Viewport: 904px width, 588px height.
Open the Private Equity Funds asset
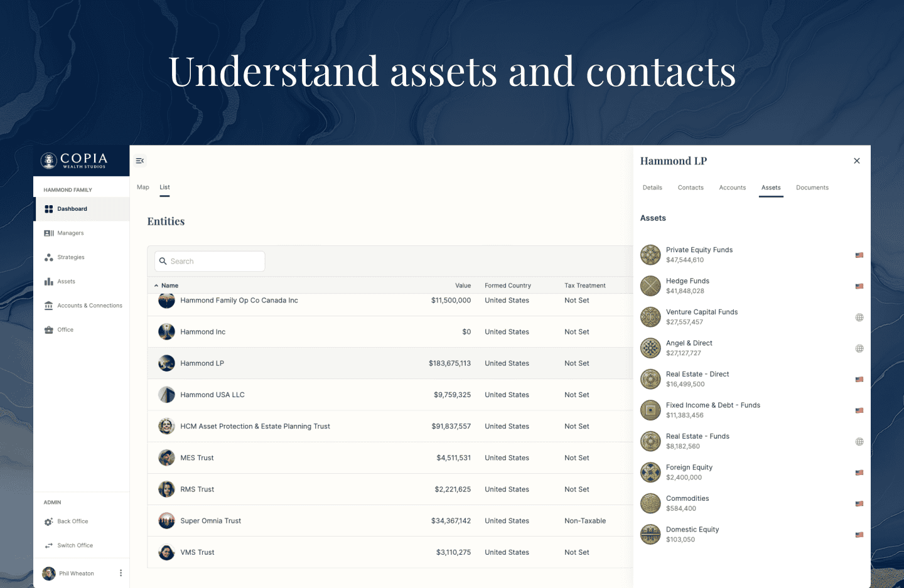(x=699, y=250)
